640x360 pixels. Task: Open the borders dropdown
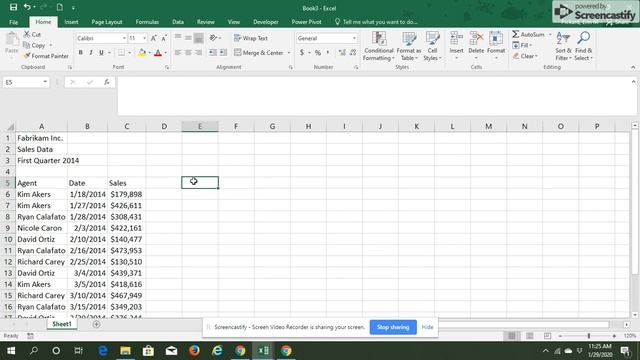(x=129, y=53)
